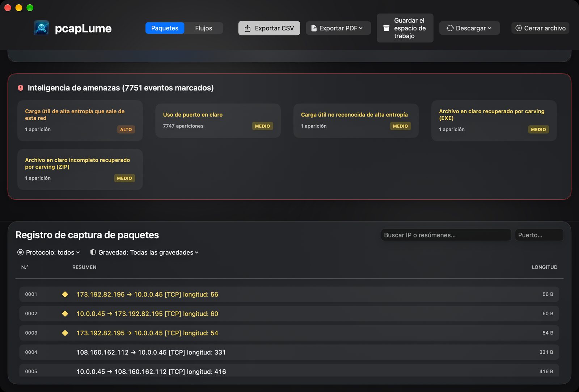Click the 331 B length value
The image size is (579, 392).
546,352
